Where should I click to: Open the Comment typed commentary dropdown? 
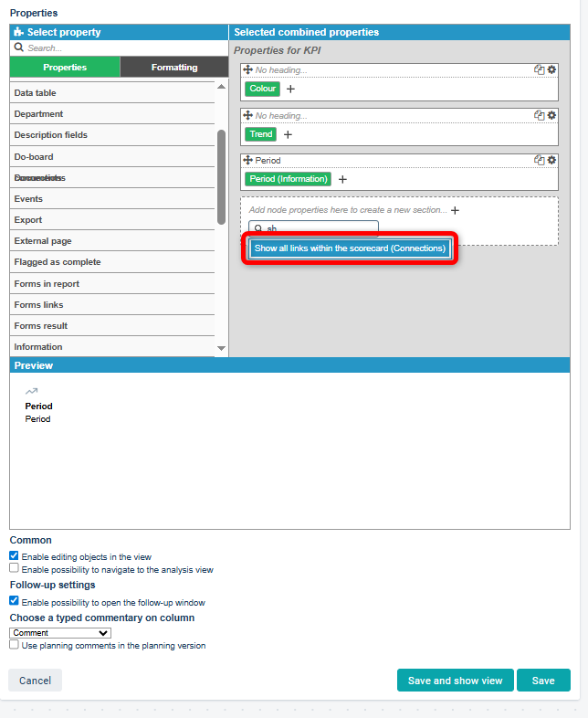59,632
